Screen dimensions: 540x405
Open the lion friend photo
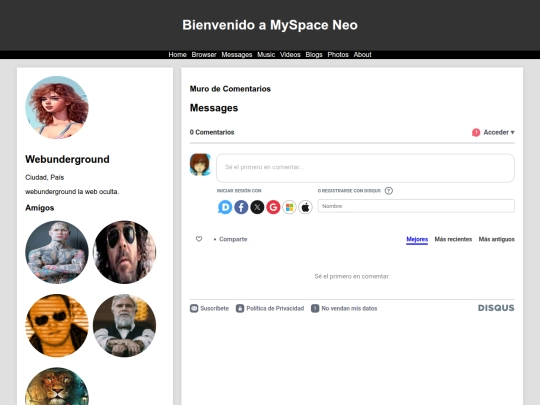(57, 386)
